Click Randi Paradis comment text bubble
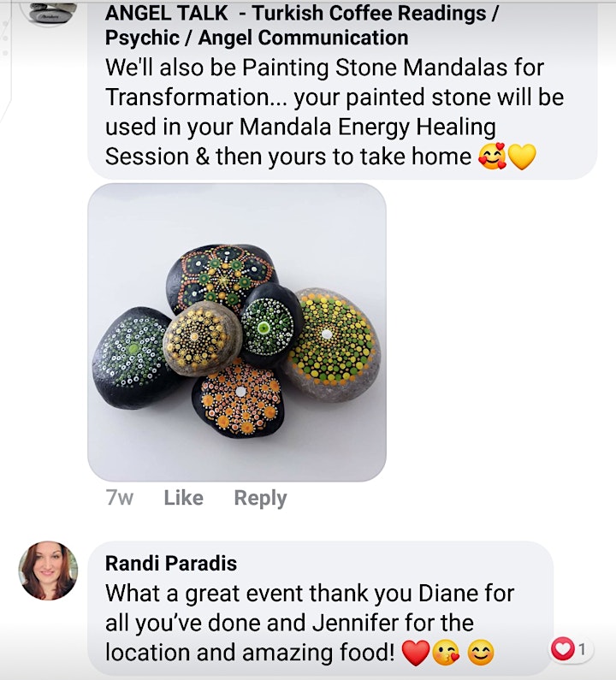Screen dimensions: 616x680 pos(321,608)
